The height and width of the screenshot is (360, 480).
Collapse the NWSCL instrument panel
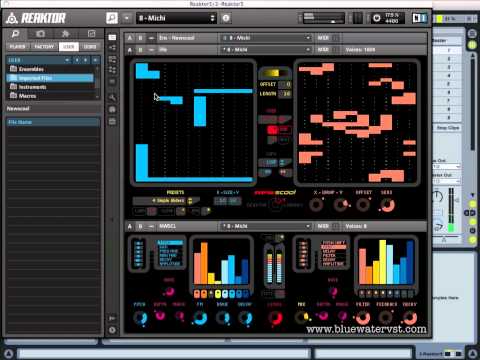pos(151,226)
